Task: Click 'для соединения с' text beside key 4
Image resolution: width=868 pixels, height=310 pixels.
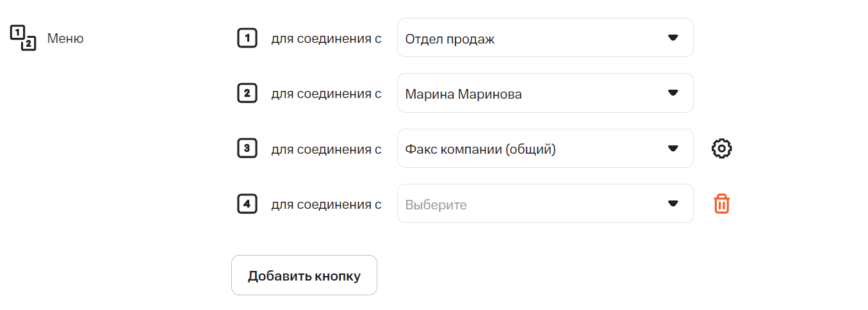Action: (x=326, y=204)
